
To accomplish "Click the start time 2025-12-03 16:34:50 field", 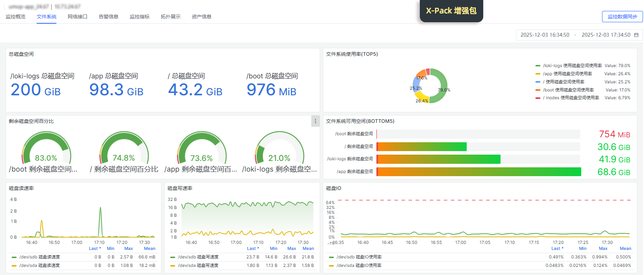I will click(x=545, y=35).
